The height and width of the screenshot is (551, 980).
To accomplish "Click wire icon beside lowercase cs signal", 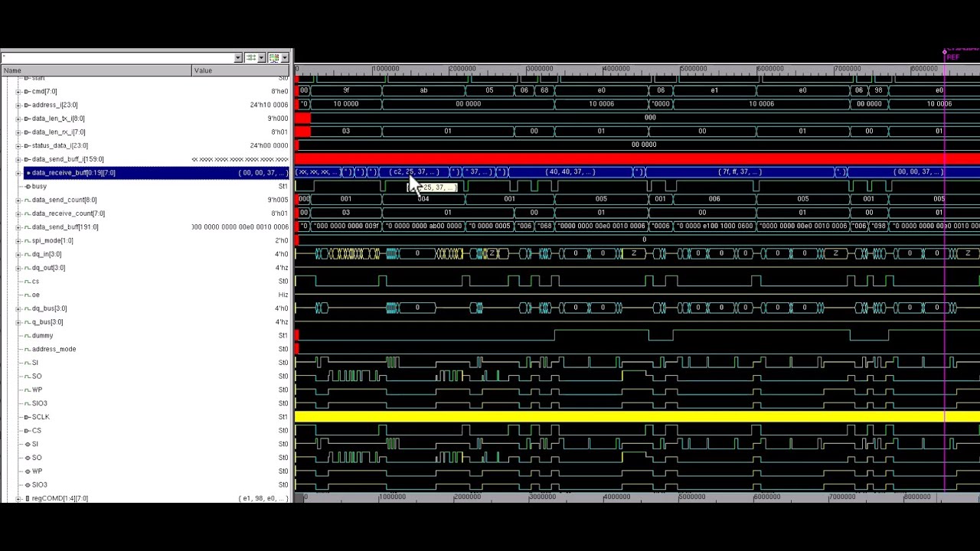I will [27, 282].
